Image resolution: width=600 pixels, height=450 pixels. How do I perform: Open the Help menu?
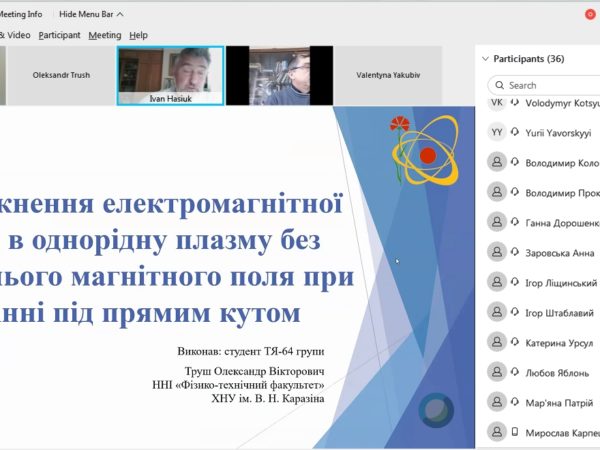pyautogui.click(x=138, y=35)
